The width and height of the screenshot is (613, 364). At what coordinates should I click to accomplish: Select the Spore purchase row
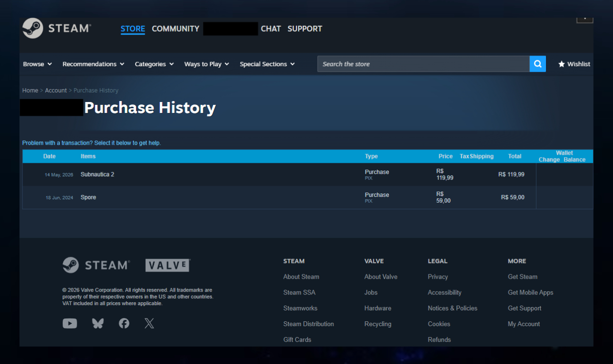307,197
